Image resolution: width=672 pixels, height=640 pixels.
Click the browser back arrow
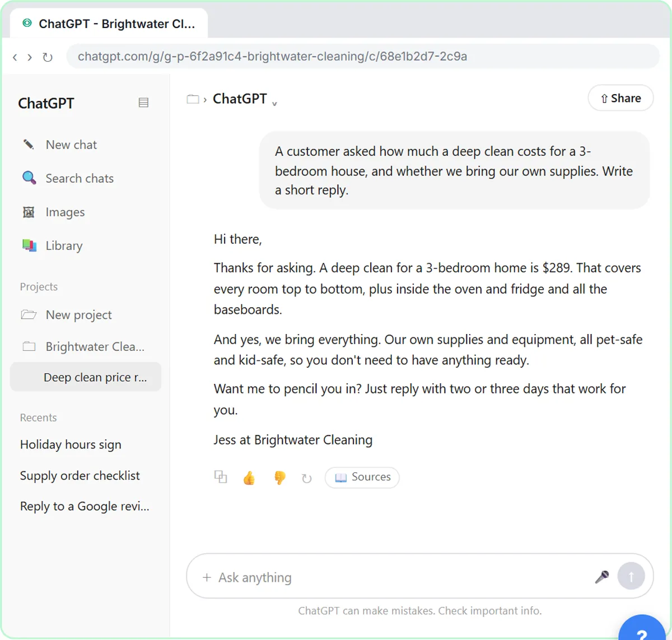15,57
